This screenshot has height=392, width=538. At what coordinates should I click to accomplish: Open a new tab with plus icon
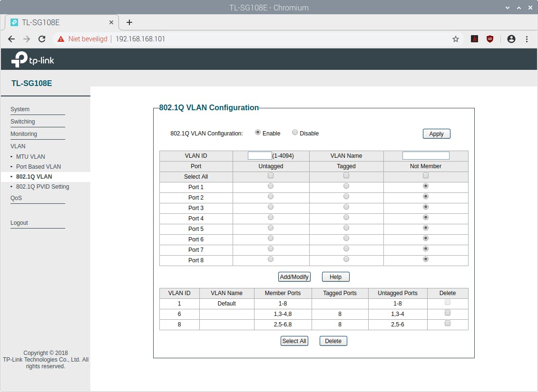coord(129,22)
